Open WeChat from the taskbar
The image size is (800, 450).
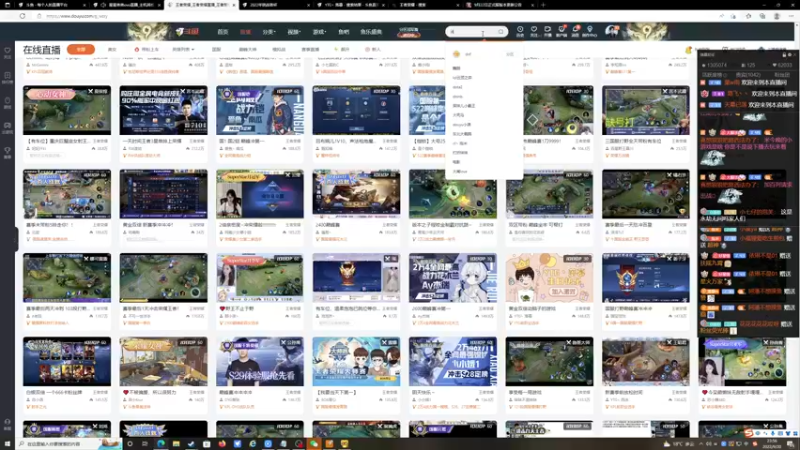pyautogui.click(x=314, y=444)
